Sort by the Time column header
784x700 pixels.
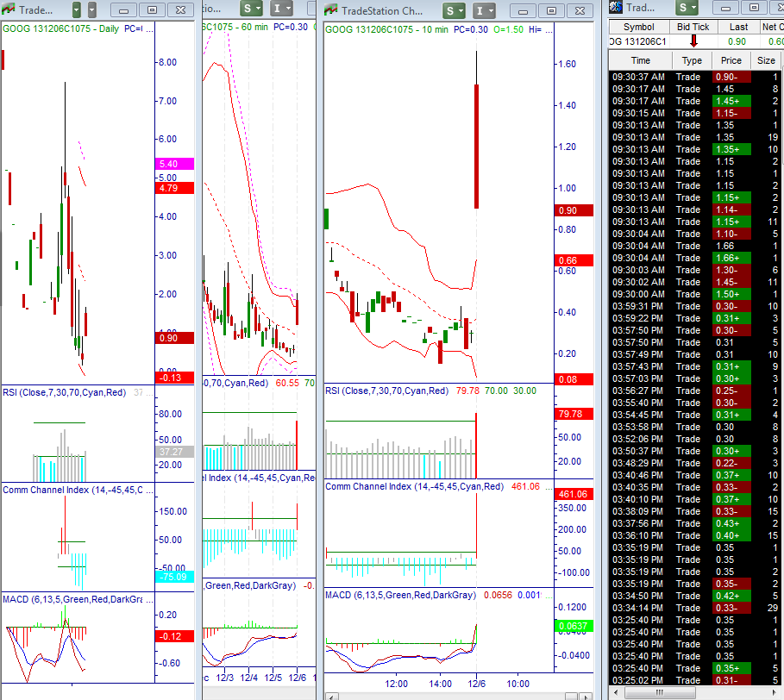pyautogui.click(x=641, y=60)
